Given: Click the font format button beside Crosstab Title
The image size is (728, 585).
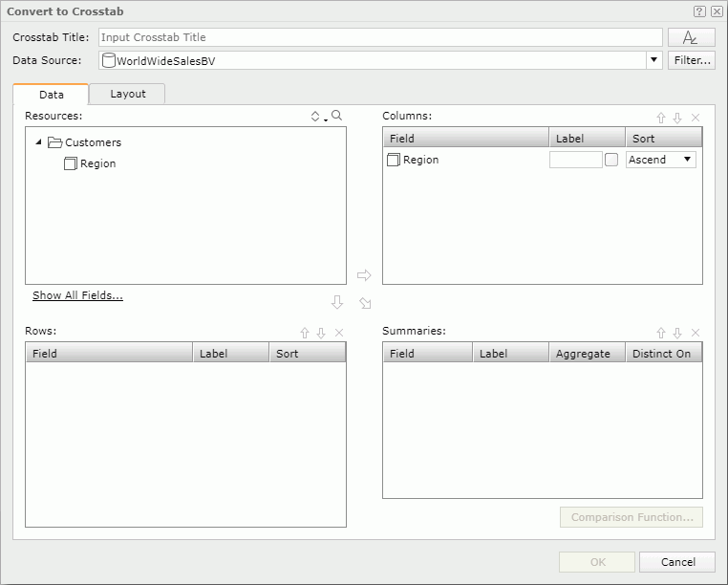Looking at the screenshot, I should 691,37.
